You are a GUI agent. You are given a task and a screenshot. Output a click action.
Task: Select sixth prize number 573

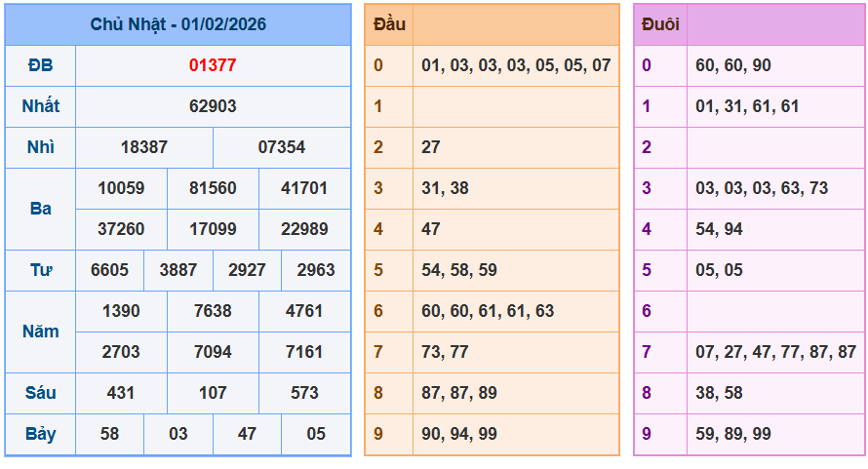pyautogui.click(x=304, y=393)
